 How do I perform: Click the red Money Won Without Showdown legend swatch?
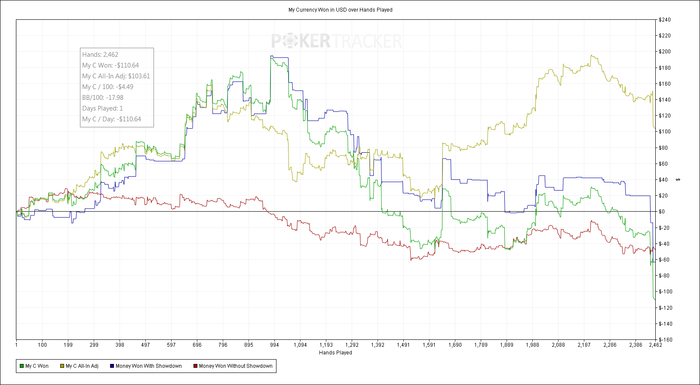[195, 366]
